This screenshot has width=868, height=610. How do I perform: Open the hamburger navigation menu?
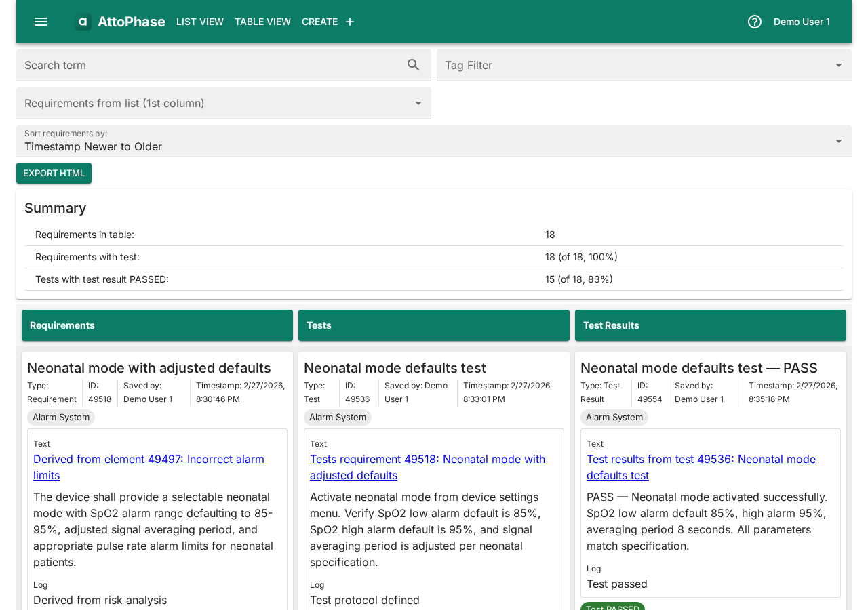[x=41, y=22]
